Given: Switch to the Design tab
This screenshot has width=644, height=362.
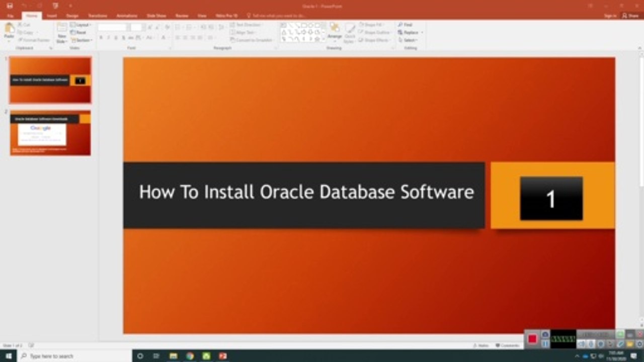Looking at the screenshot, I should [x=72, y=16].
